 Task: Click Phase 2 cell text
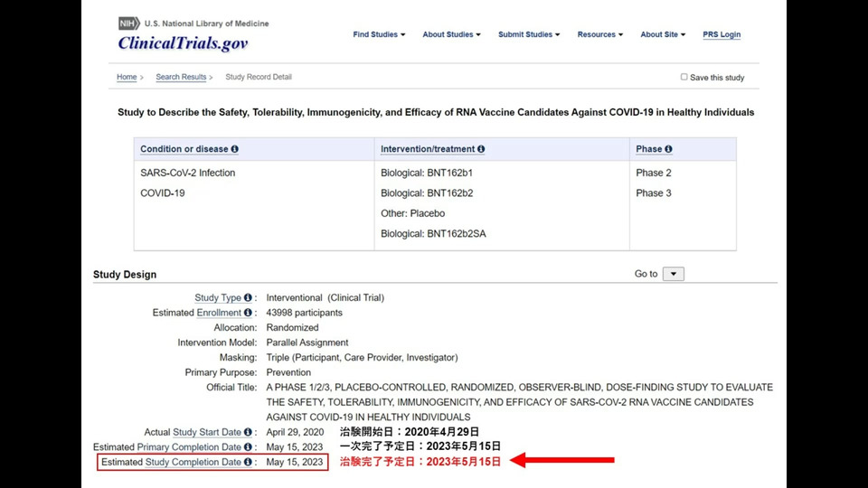point(654,173)
